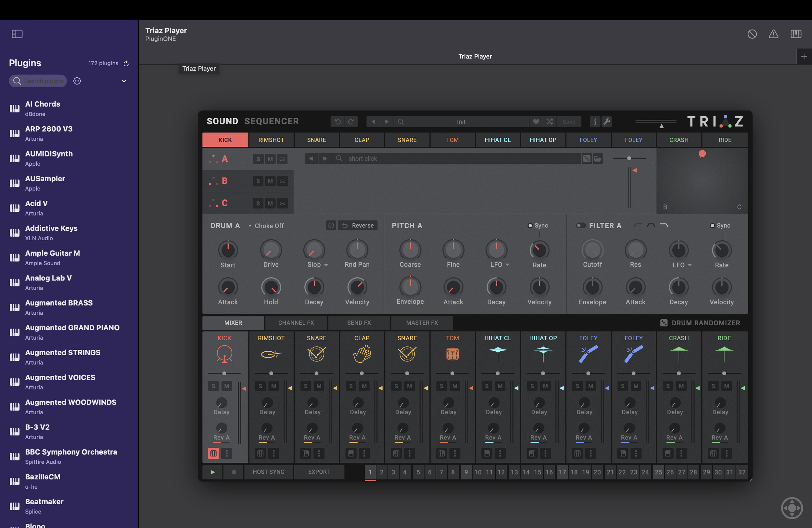
Task: Mute layer B
Action: point(270,181)
